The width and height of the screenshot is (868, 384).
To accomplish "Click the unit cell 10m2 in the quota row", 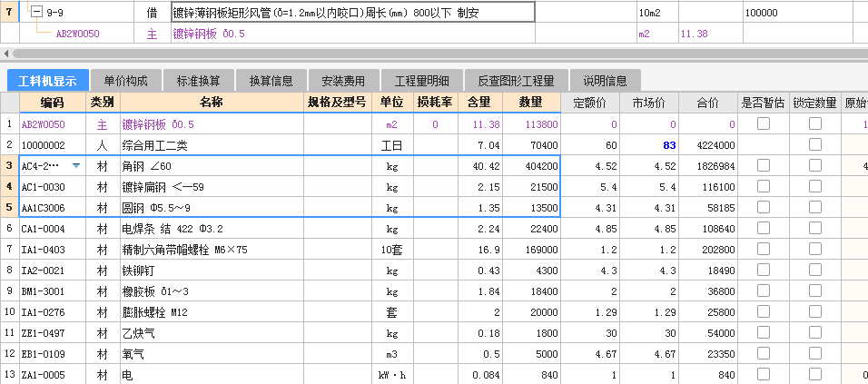I will click(657, 12).
